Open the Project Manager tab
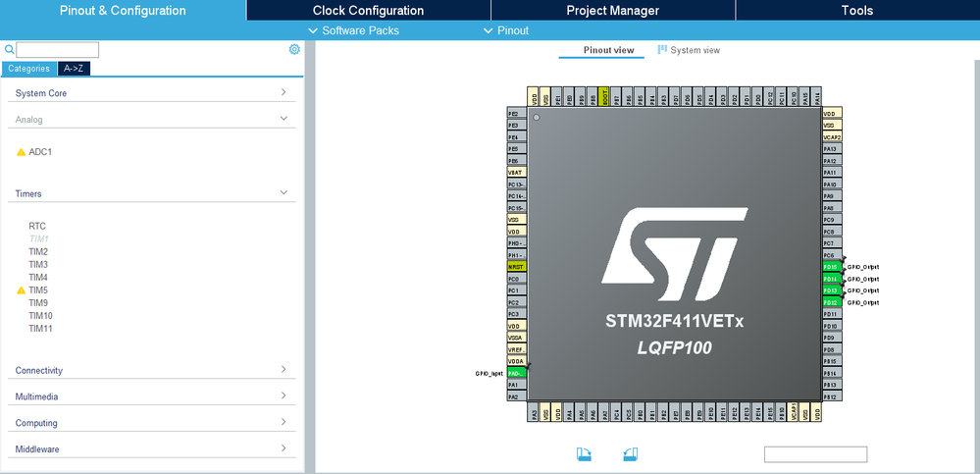 (x=612, y=10)
